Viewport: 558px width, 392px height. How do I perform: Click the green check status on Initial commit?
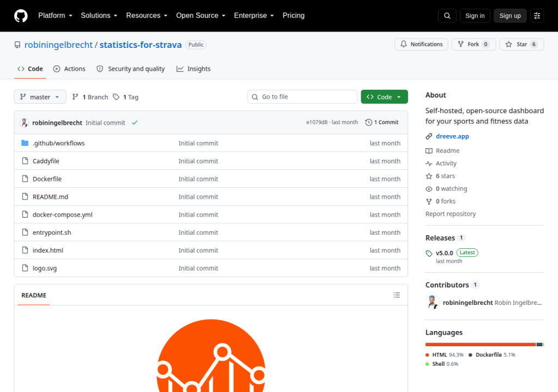tap(135, 122)
